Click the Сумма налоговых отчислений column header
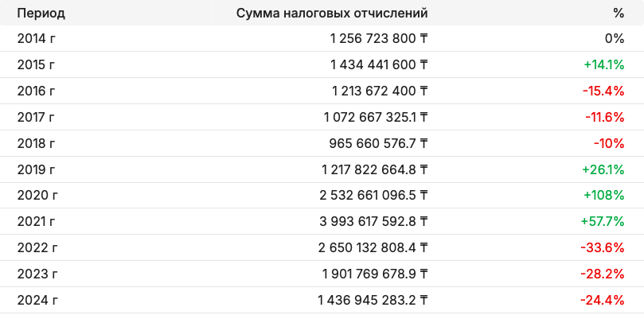This screenshot has height=315, width=644. tap(332, 13)
